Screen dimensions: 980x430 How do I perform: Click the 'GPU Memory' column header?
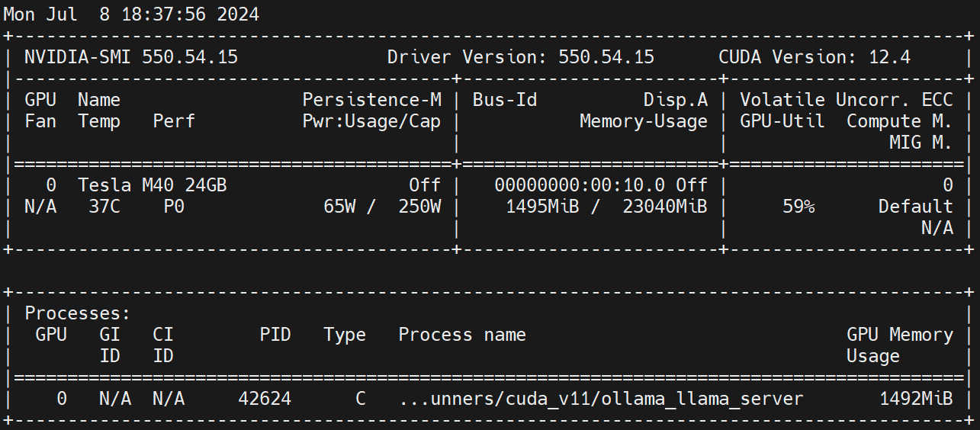pyautogui.click(x=900, y=335)
